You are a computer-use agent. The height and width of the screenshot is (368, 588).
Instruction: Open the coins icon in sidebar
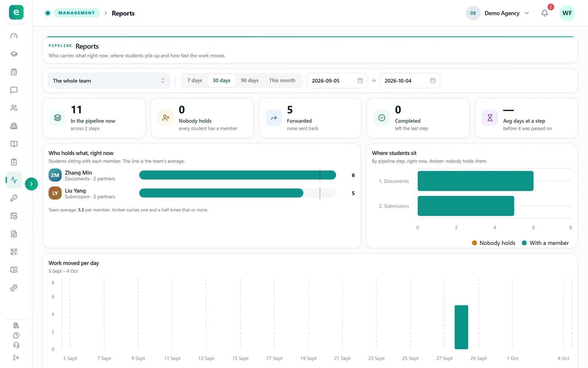pos(14,288)
